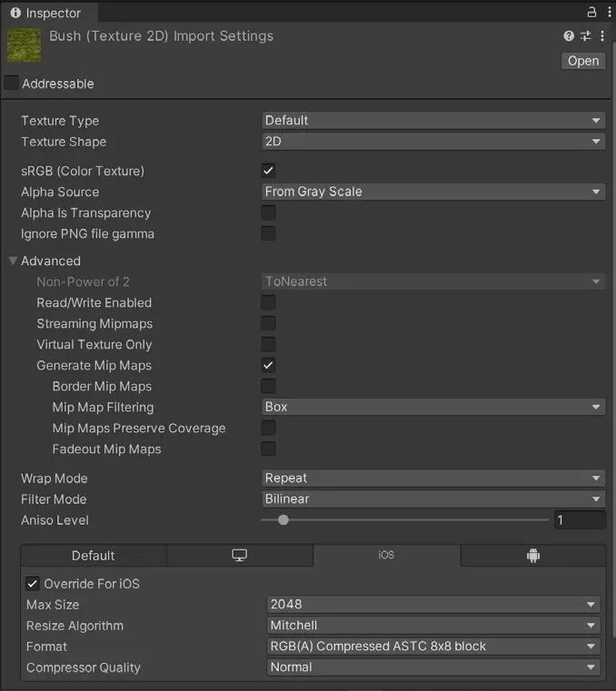The height and width of the screenshot is (691, 616).
Task: Switch to the standalone monitor platform tab
Action: tap(240, 556)
